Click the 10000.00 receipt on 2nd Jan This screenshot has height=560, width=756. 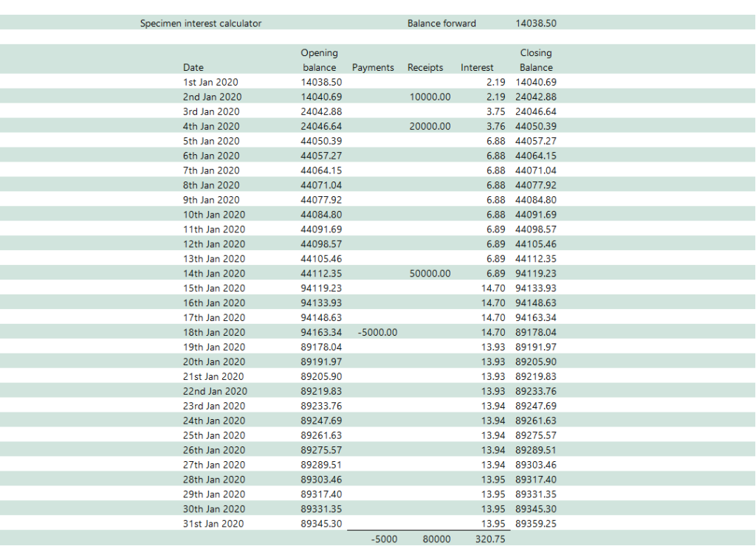(x=430, y=97)
